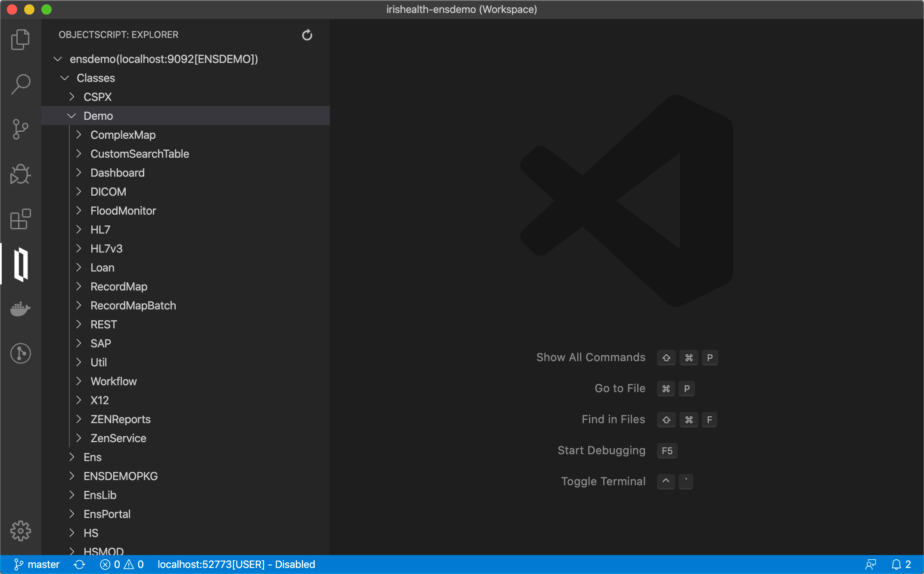Expand the EnsPortal package
924x574 pixels.
click(71, 514)
